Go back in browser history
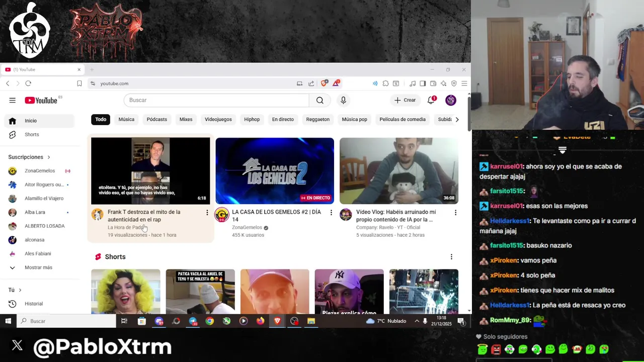Screen dimensions: 644x362 tap(8, 83)
